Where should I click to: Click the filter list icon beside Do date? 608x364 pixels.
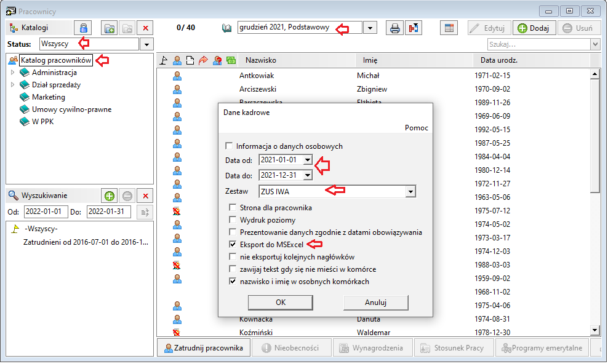coord(145,212)
